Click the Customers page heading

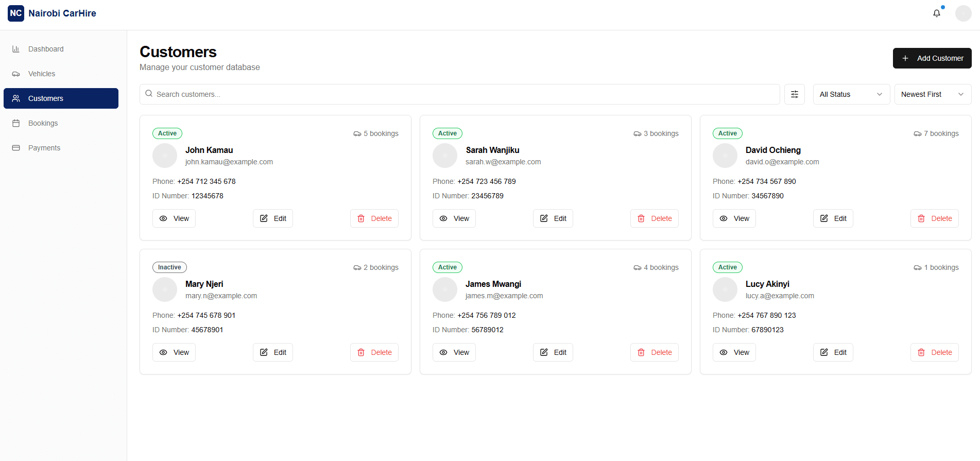click(178, 52)
